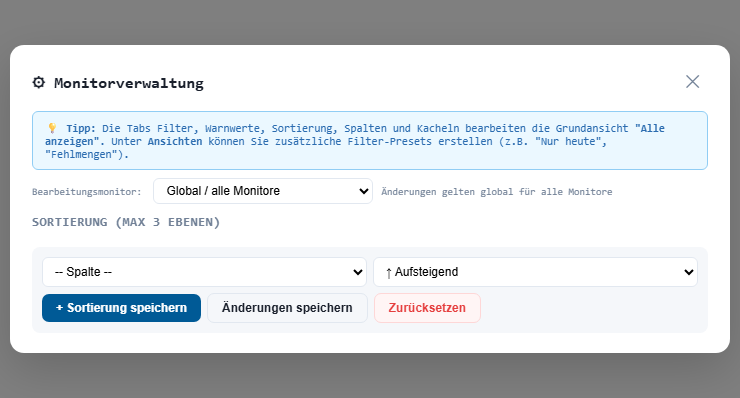
Task: Close the Monitorverwaltung dialog
Action: point(692,82)
